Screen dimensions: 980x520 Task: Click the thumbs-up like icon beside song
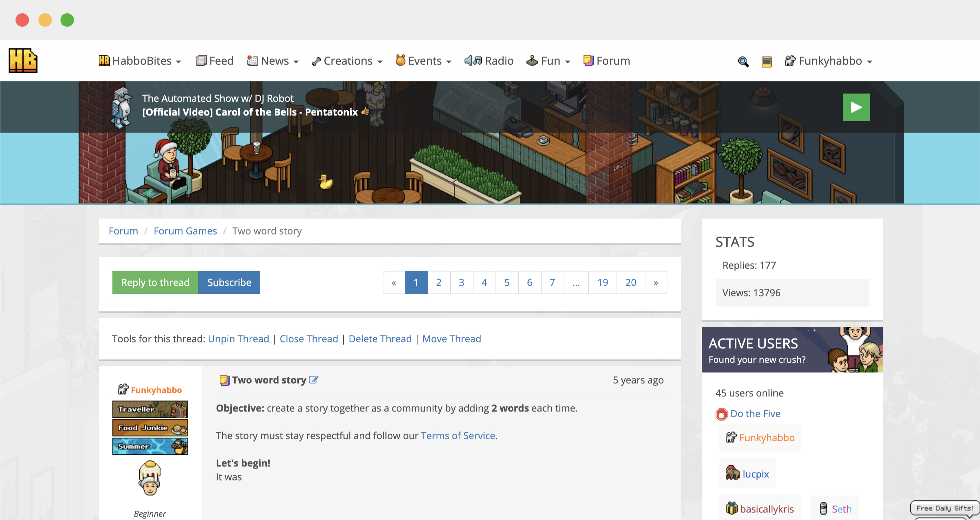point(365,111)
